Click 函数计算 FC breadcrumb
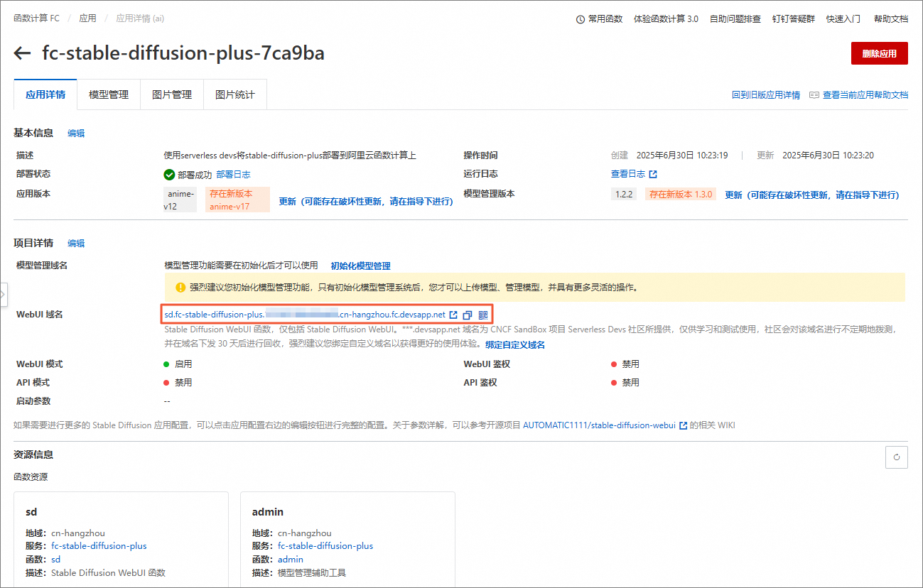The width and height of the screenshot is (923, 588). click(x=36, y=18)
